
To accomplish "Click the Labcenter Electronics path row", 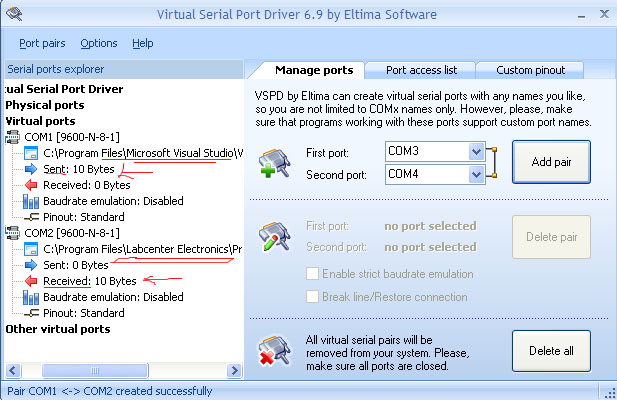I will coord(143,249).
